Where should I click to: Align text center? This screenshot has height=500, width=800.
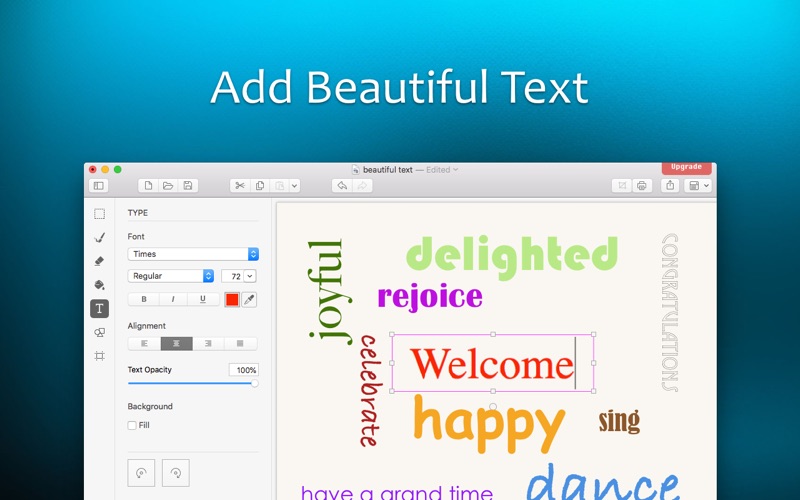[177, 343]
